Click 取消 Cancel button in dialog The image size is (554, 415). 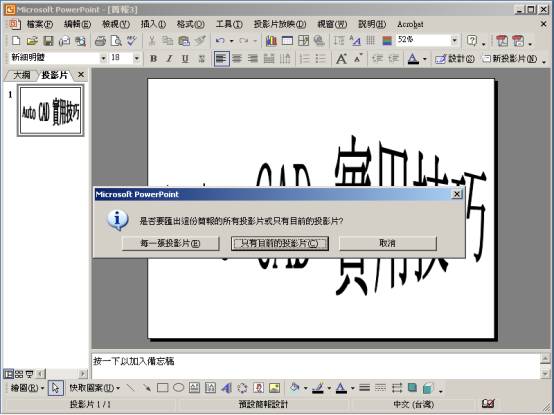click(x=388, y=243)
